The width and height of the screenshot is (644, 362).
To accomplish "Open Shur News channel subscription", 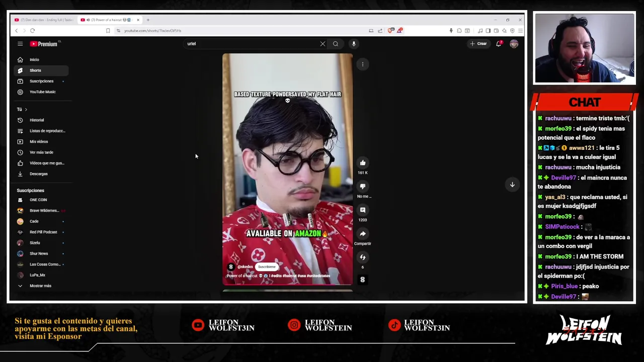I will (x=41, y=253).
